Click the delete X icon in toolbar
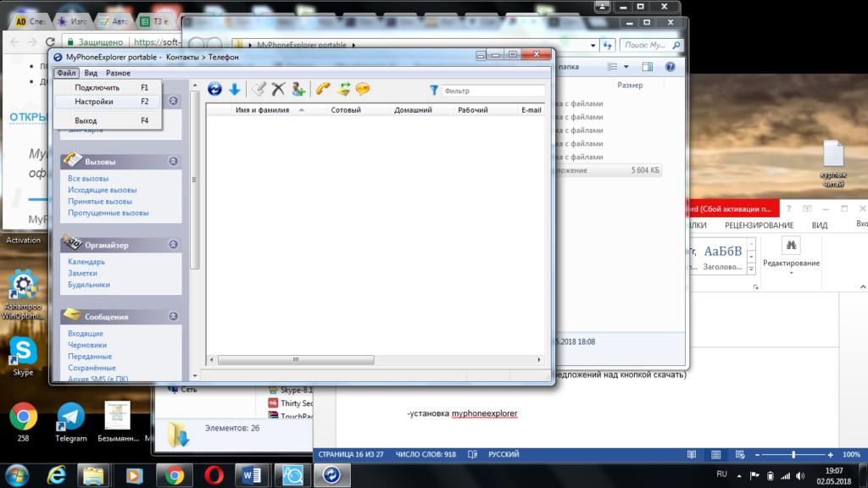Image resolution: width=868 pixels, height=488 pixels. click(x=278, y=89)
